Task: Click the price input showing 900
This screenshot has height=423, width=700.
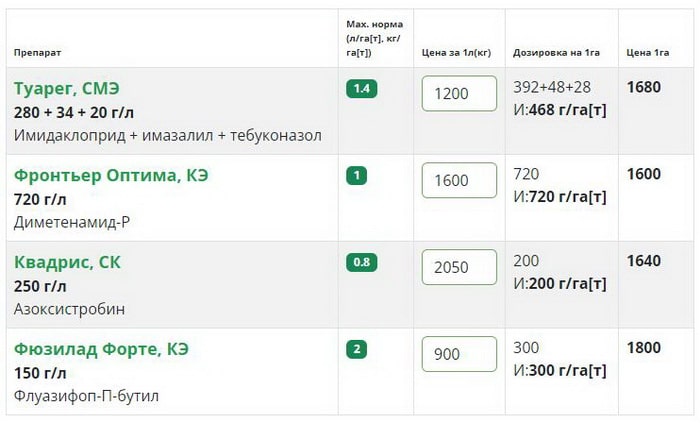Action: coord(459,355)
